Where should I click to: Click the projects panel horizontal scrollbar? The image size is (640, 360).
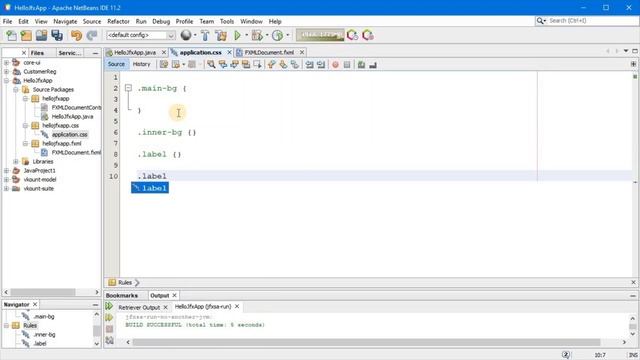[x=43, y=292]
